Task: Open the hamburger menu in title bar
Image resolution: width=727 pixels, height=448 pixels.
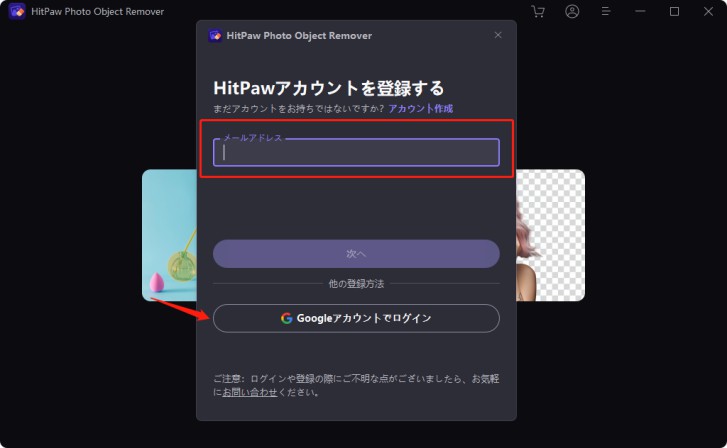Action: (x=606, y=11)
